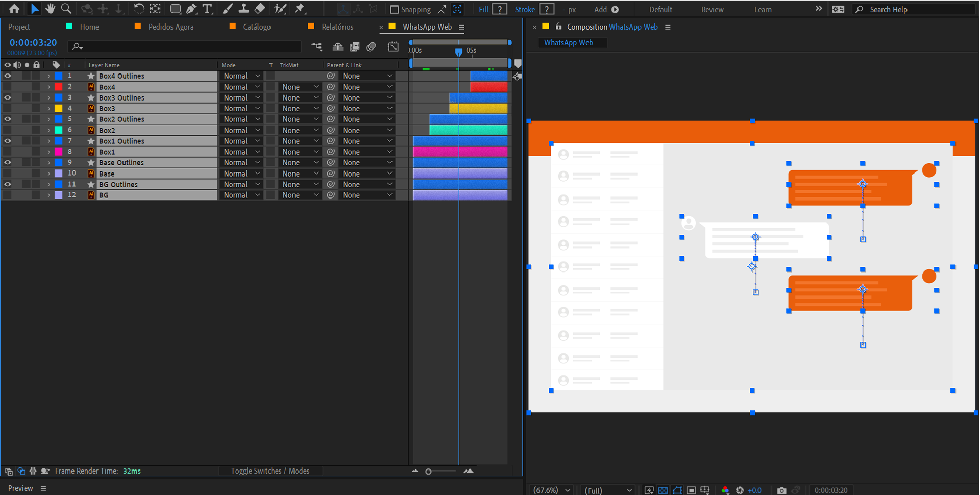
Task: Click the WhatsApp Web breadcrumb in viewer
Action: coord(569,43)
